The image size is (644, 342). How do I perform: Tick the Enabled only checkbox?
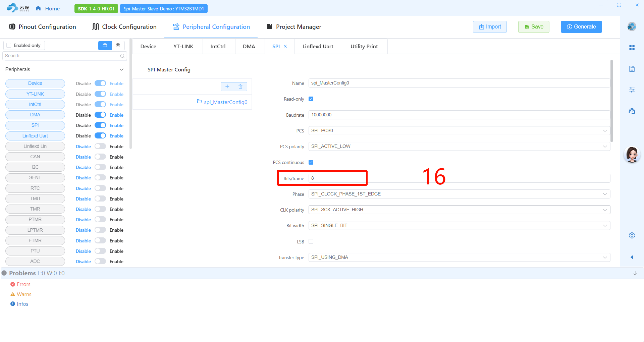(9, 46)
